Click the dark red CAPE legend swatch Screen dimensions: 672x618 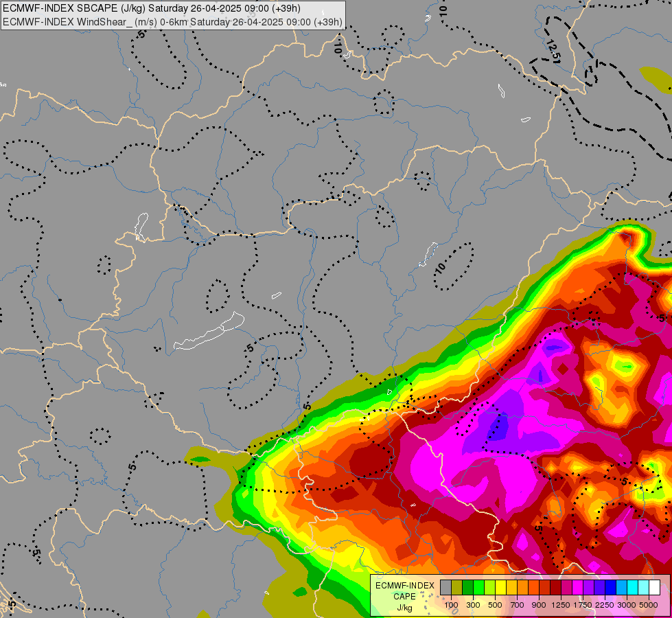[556, 588]
